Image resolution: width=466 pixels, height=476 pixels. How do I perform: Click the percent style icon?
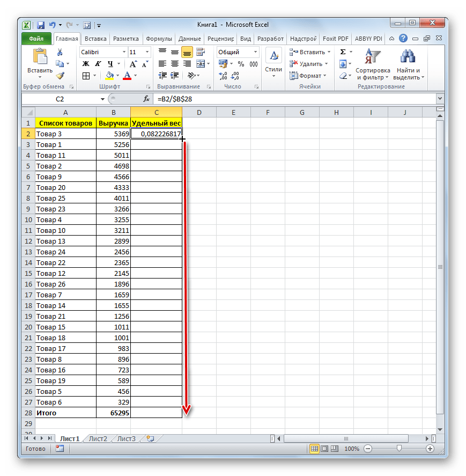[x=241, y=64]
